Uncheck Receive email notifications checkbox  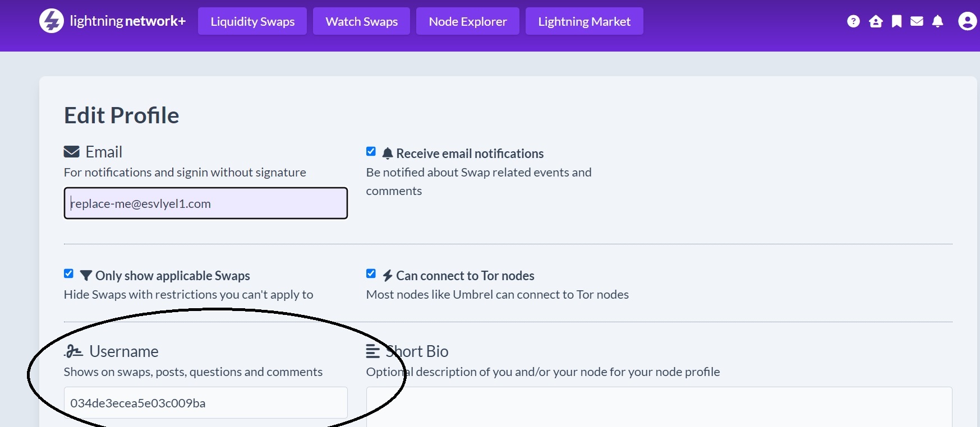(371, 151)
